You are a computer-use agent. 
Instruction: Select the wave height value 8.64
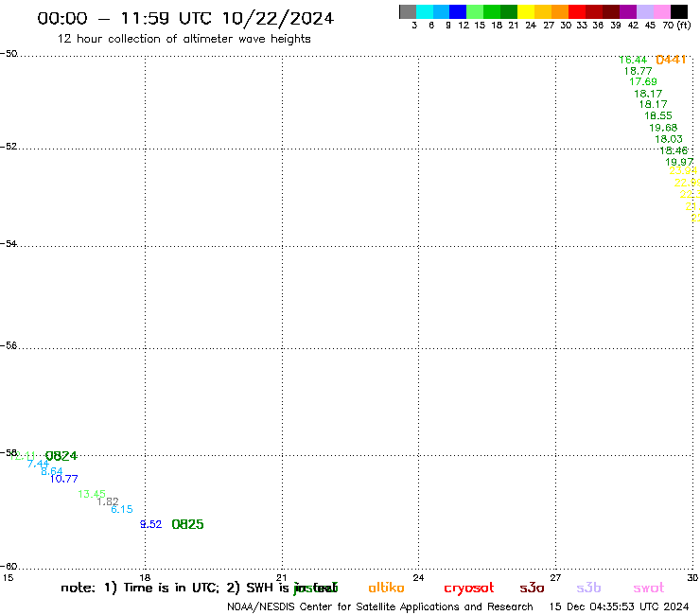(x=52, y=471)
